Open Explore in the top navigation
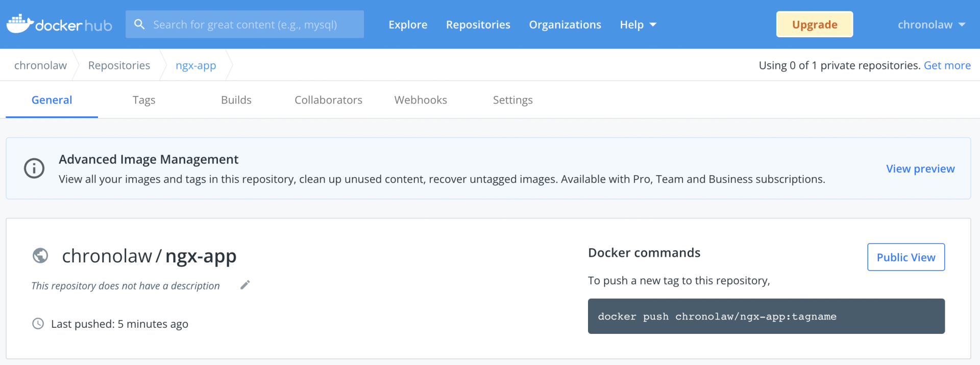 pos(408,25)
